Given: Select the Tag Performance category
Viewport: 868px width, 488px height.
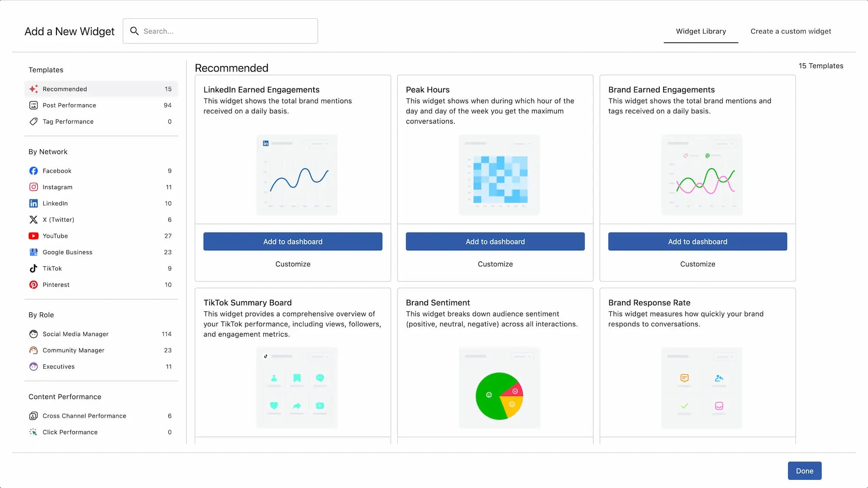Looking at the screenshot, I should click(x=68, y=122).
